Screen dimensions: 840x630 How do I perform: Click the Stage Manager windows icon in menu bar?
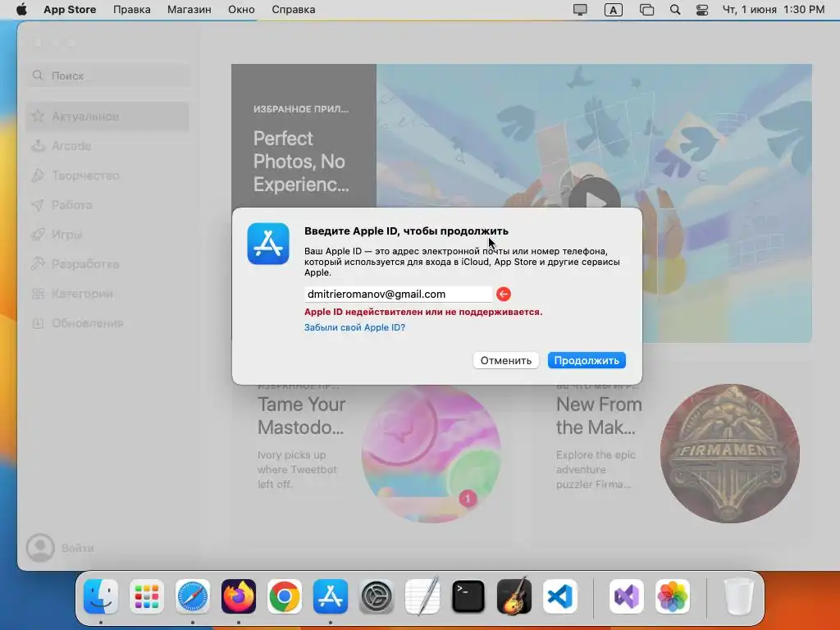coord(646,10)
